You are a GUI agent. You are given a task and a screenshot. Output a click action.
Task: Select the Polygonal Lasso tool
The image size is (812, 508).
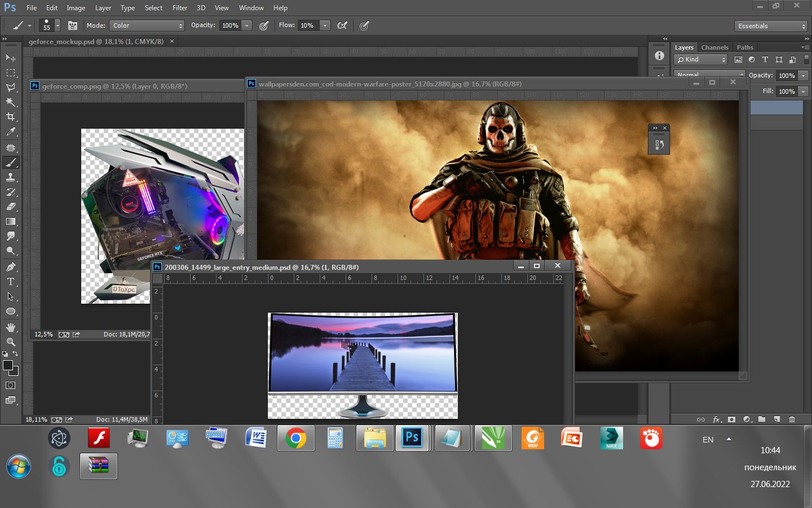(x=11, y=87)
